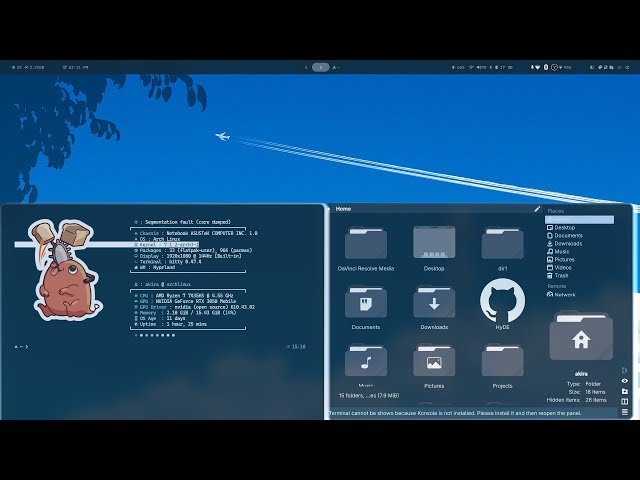Open the Documents folder icon in file view
This screenshot has height=480, width=640.
366,302
